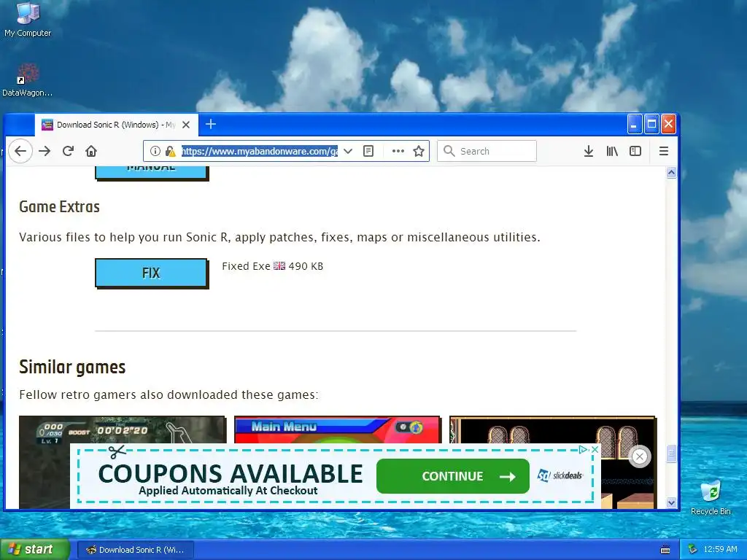Open the Windows start menu

pyautogui.click(x=35, y=550)
